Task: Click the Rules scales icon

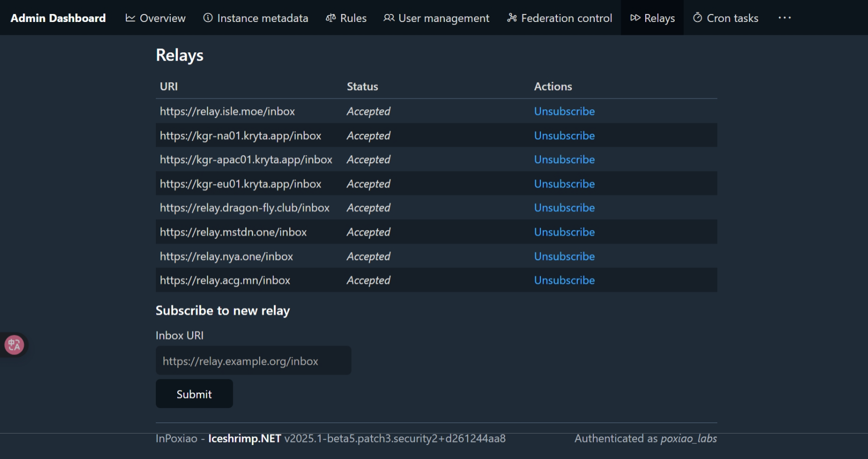Action: [331, 18]
